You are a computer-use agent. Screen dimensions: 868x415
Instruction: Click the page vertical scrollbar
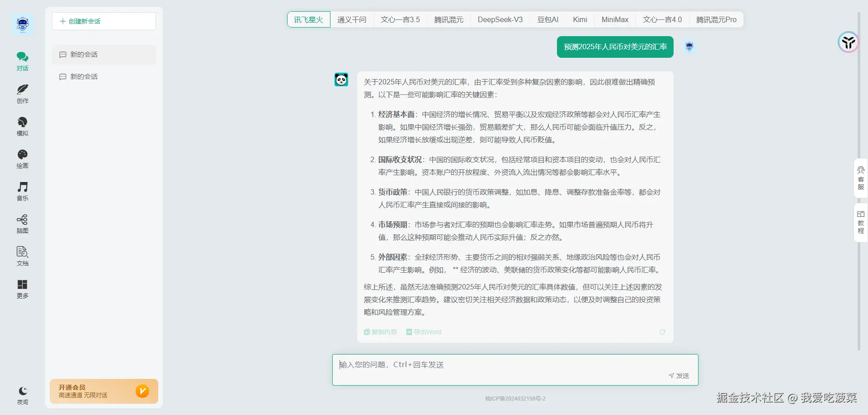(x=859, y=181)
